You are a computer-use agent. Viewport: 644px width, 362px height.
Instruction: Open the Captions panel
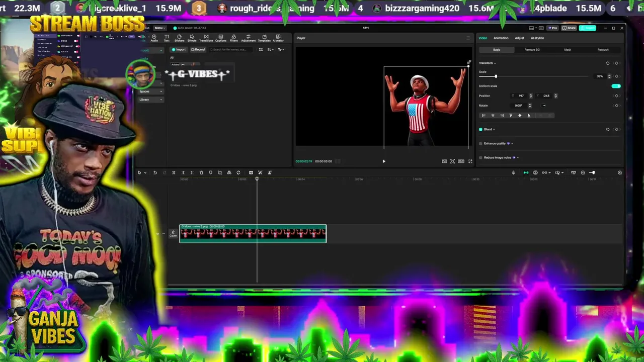tap(221, 38)
